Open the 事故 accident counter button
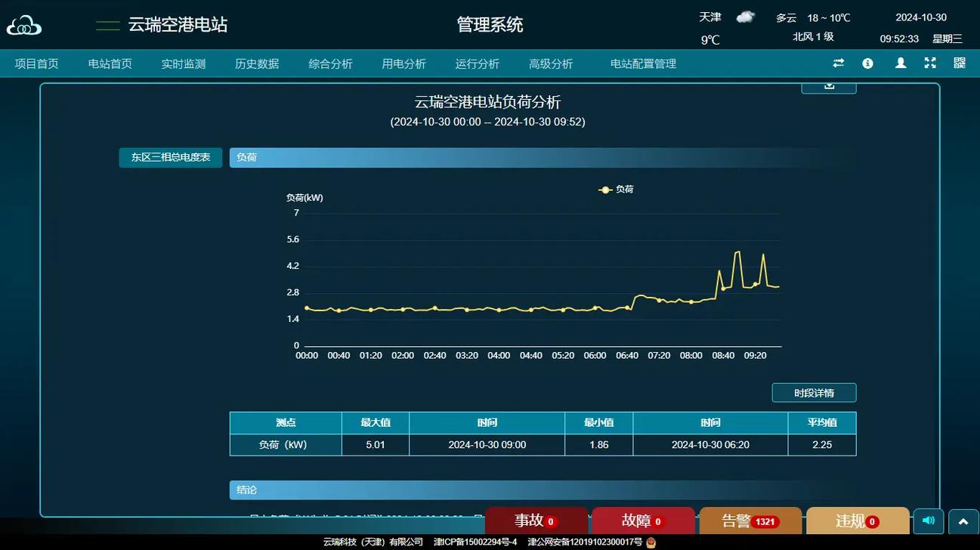This screenshot has height=550, width=980. (536, 521)
